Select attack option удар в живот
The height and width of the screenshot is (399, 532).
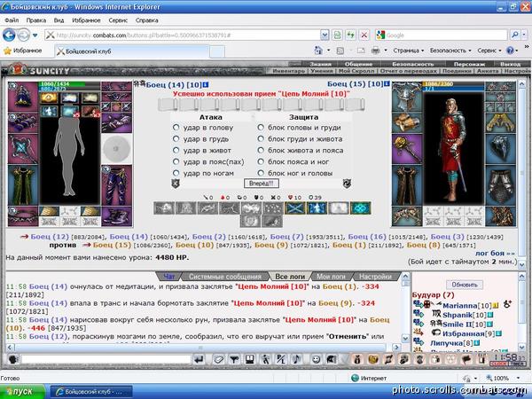(x=176, y=150)
